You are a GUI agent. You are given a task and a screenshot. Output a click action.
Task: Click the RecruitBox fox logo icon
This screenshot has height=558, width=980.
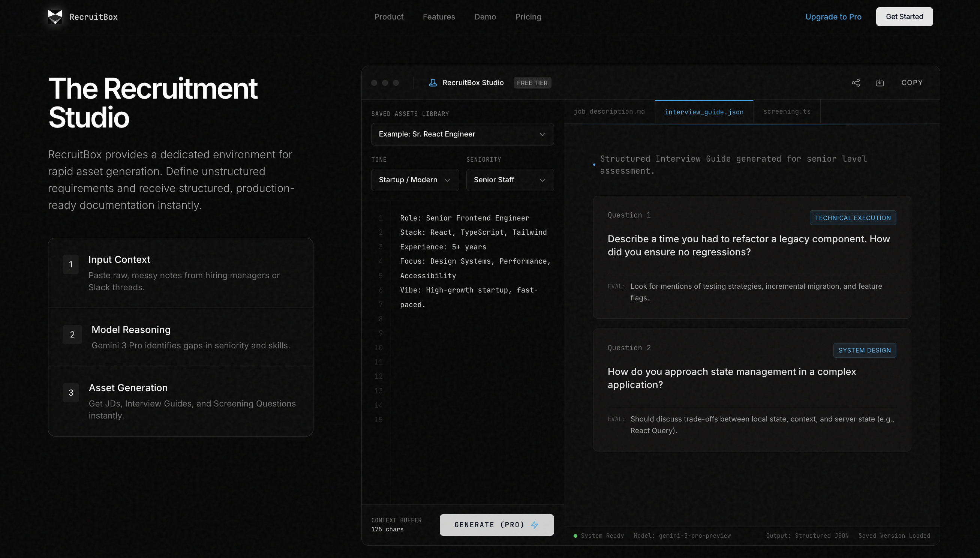tap(55, 16)
